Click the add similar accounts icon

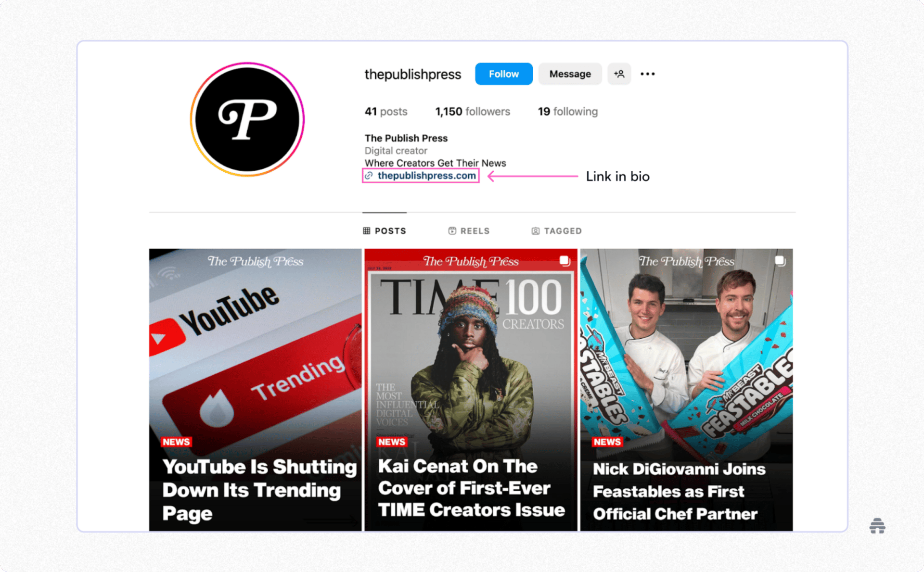[619, 74]
